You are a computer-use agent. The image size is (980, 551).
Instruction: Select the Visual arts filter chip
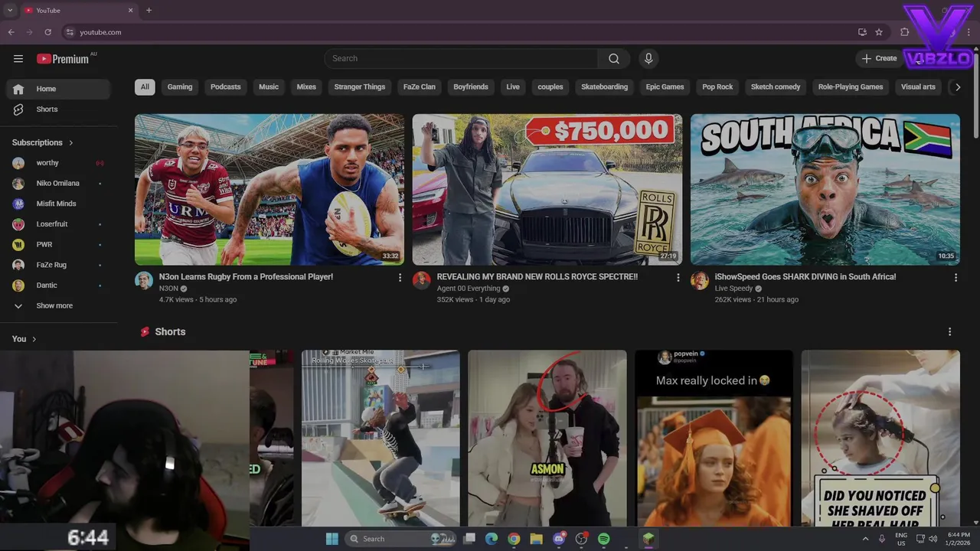(x=918, y=87)
